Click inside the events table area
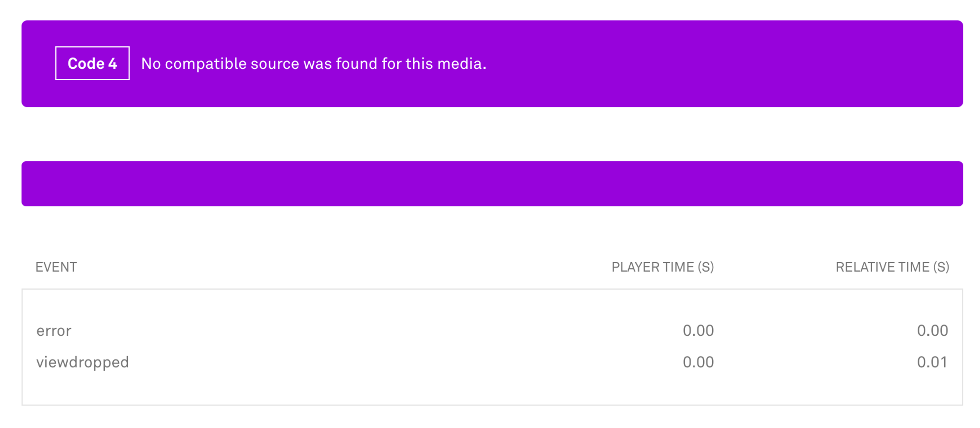 (490, 346)
